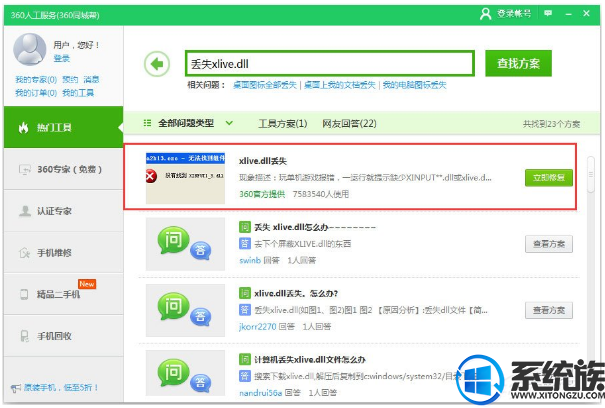The image size is (605, 408).
Task: Select the 网友回答(22) tab
Action: [349, 124]
